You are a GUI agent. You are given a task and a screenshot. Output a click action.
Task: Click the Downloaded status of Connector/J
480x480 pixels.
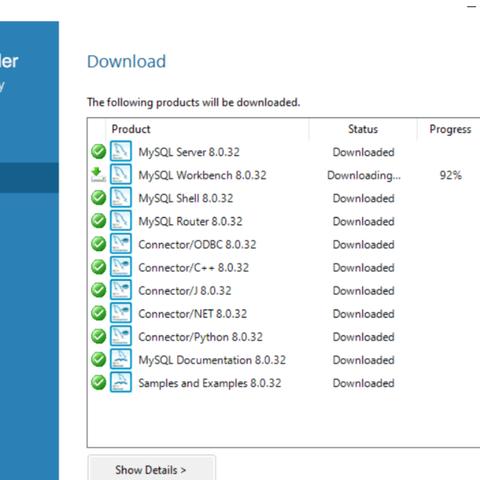pyautogui.click(x=364, y=291)
